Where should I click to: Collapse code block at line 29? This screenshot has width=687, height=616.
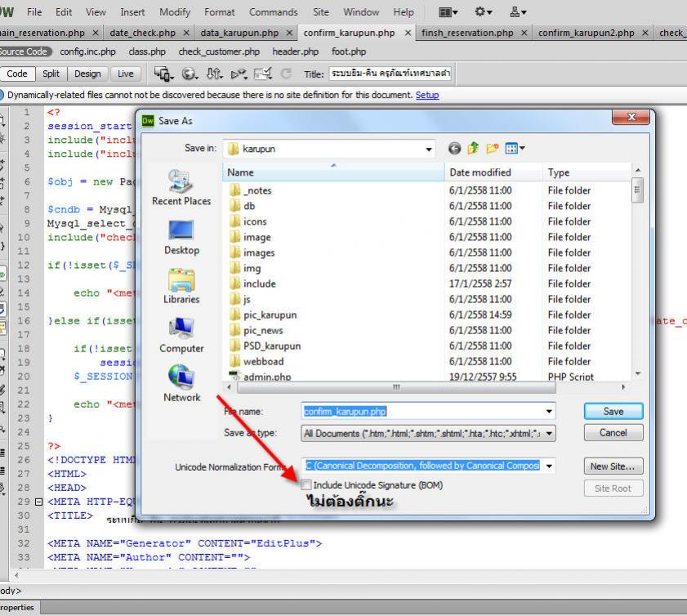coord(38,502)
